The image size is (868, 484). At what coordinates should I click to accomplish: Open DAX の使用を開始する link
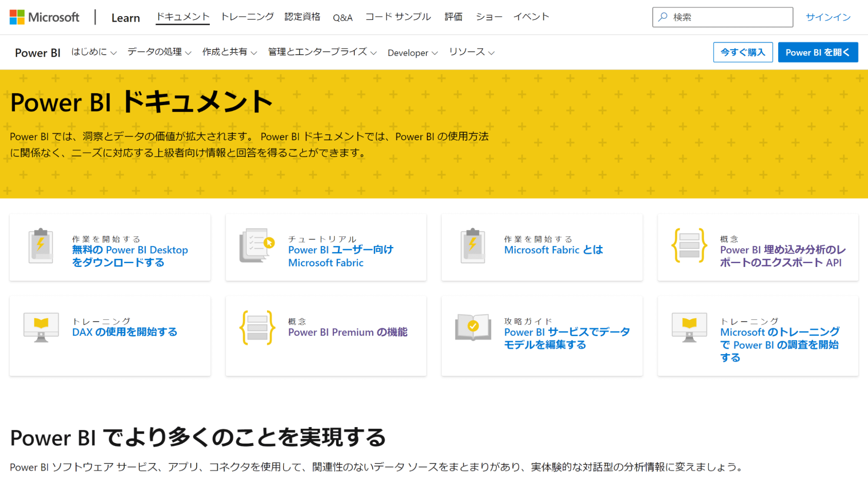pyautogui.click(x=125, y=332)
